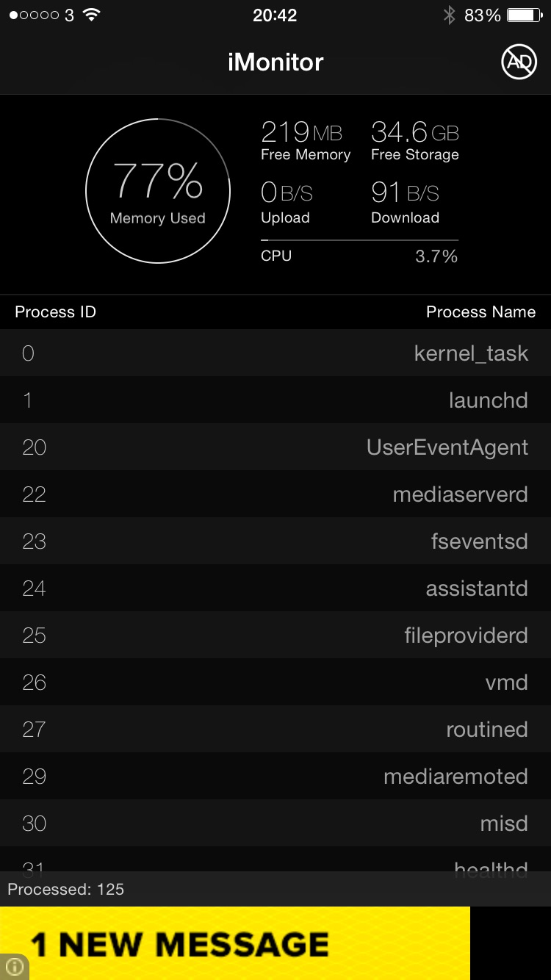Image resolution: width=551 pixels, height=980 pixels.
Task: Tap the Bluetooth status icon
Action: [x=449, y=15]
